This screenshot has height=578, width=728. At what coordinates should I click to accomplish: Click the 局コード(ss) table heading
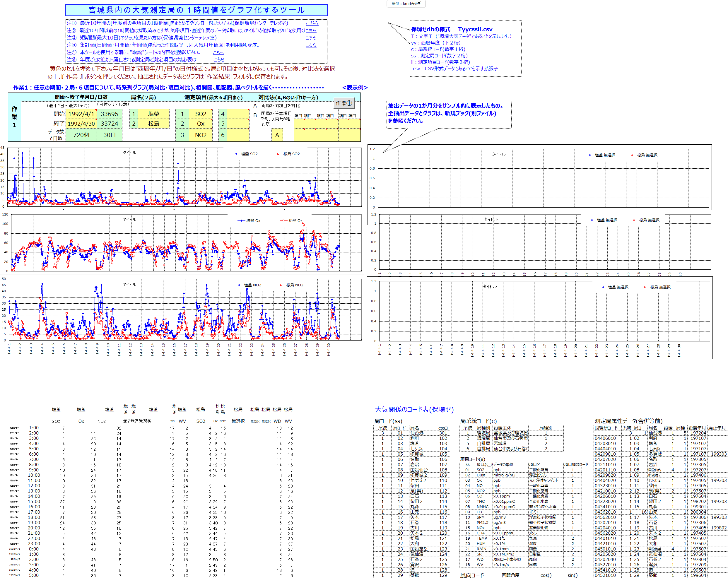point(388,421)
